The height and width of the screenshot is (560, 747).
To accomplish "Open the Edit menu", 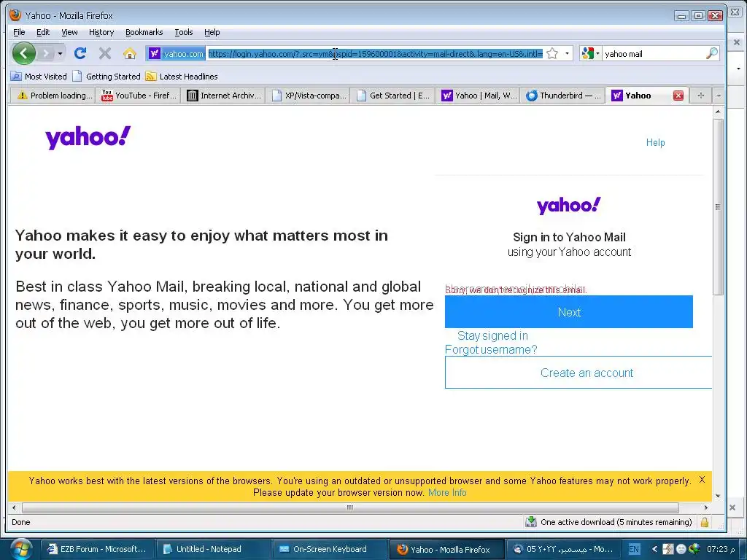I will coord(43,32).
